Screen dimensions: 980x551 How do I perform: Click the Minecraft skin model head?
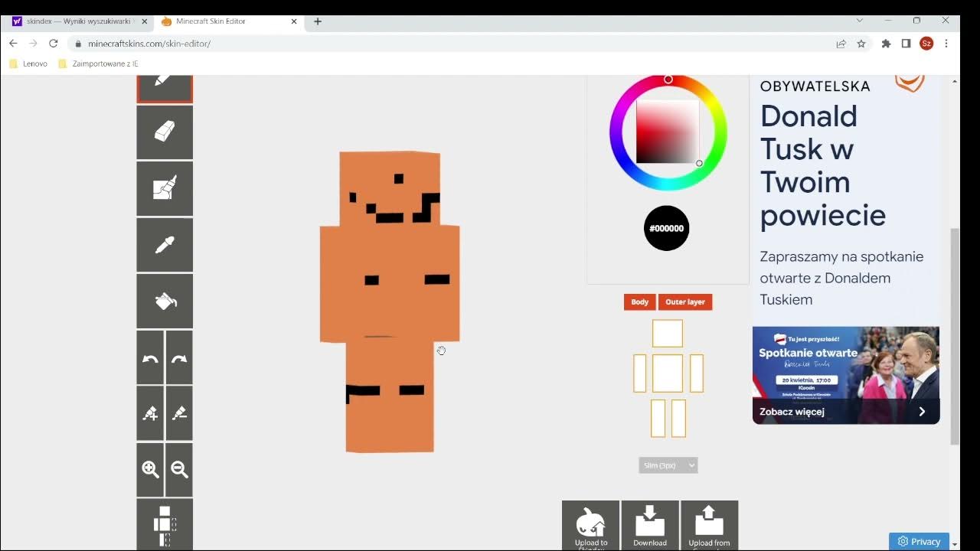click(390, 188)
